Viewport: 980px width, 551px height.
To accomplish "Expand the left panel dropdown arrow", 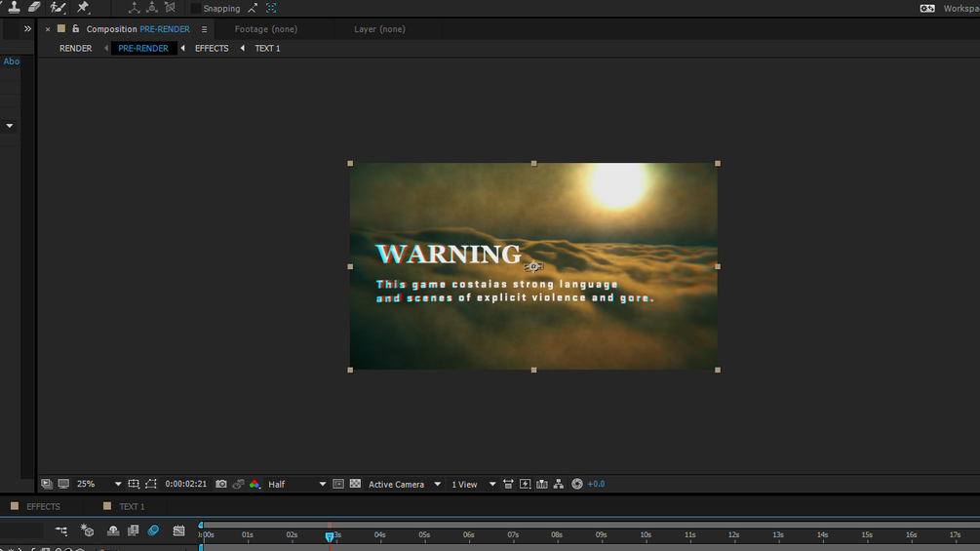I will tap(10, 126).
